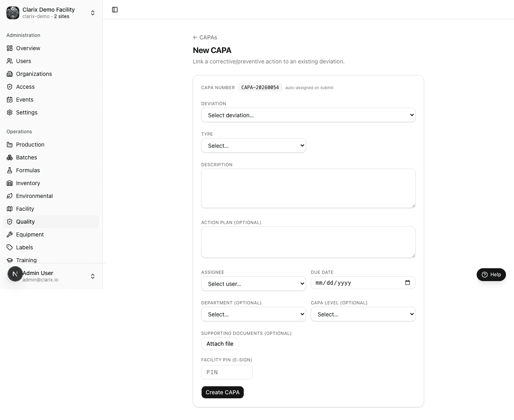Click the Formulas flask icon
The image size is (514, 420).
10,170
